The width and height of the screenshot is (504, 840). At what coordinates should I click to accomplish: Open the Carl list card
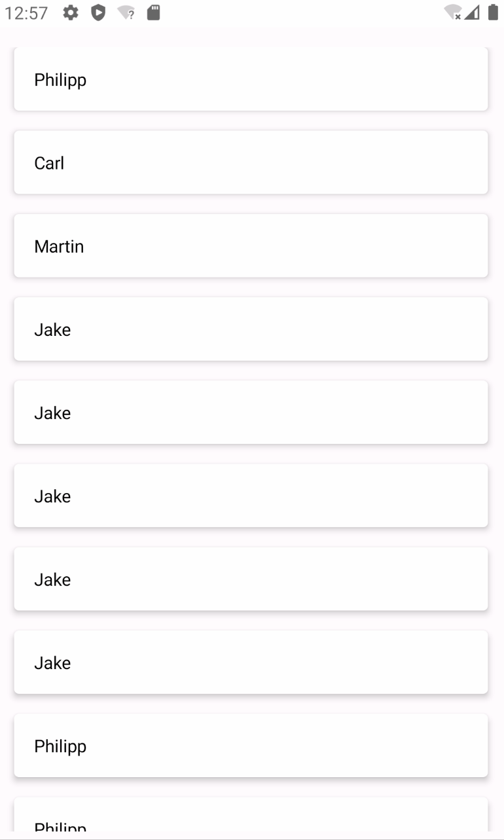[251, 162]
